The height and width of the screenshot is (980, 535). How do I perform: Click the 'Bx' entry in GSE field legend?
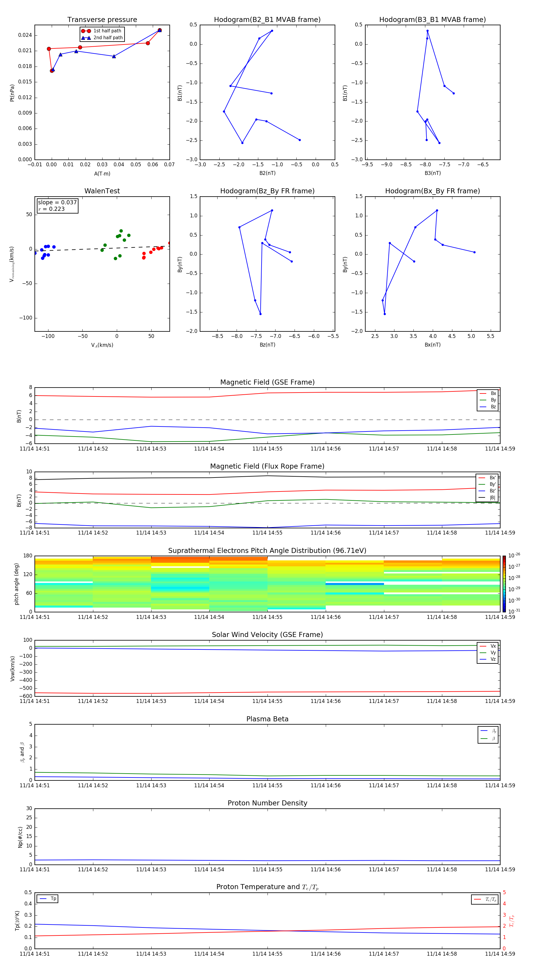click(488, 394)
